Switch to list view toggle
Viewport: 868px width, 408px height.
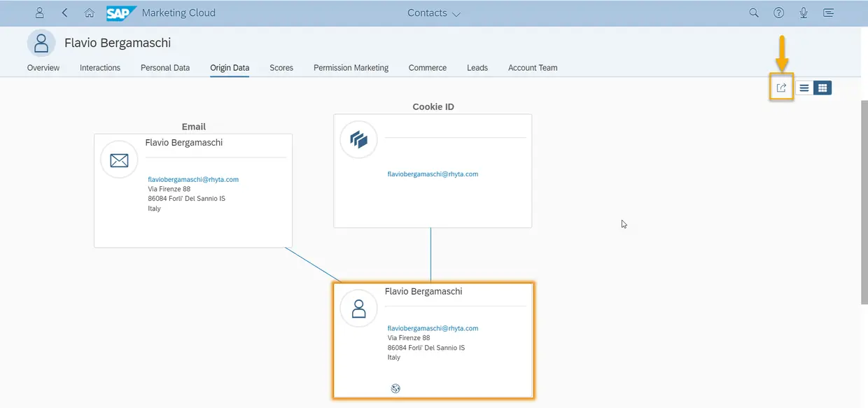[804, 88]
